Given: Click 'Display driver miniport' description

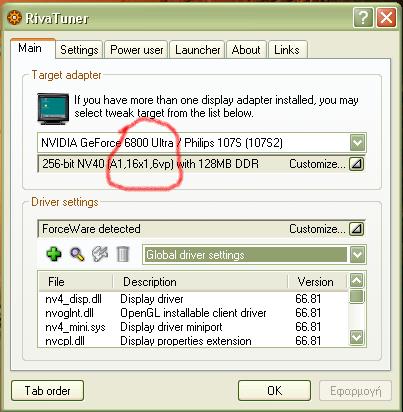Looking at the screenshot, I should [171, 327].
